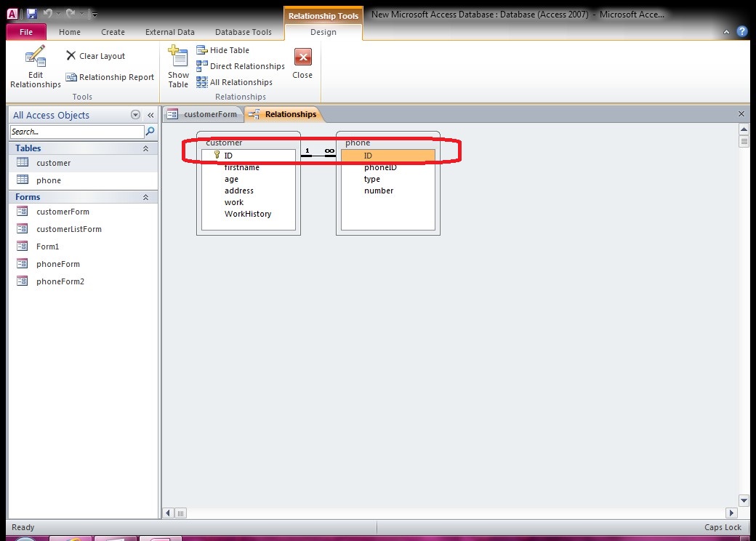
Task: Switch to the External Data tab
Action: click(x=169, y=32)
